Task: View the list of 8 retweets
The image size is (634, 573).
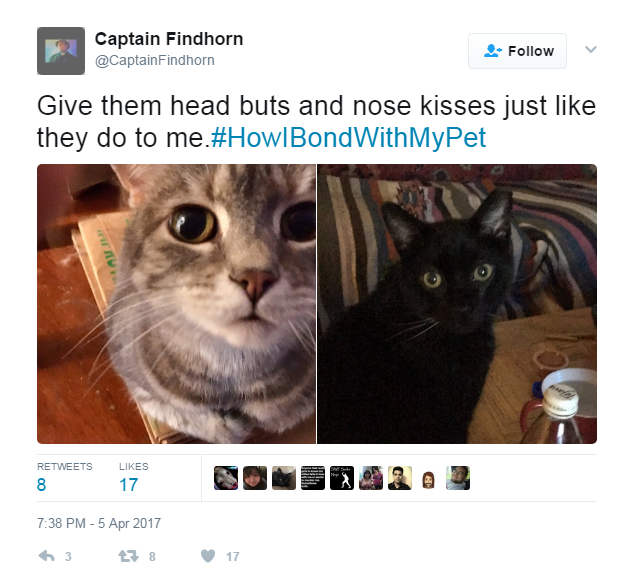Action: (x=65, y=477)
